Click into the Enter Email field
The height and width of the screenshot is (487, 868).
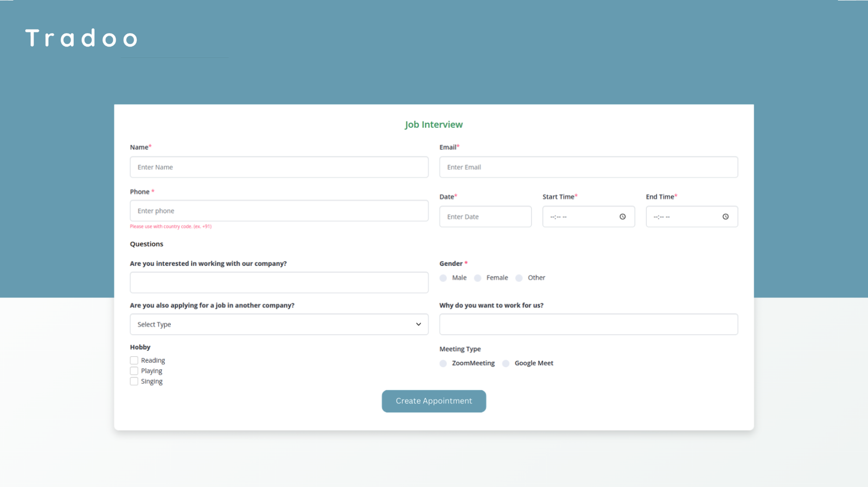pyautogui.click(x=588, y=167)
